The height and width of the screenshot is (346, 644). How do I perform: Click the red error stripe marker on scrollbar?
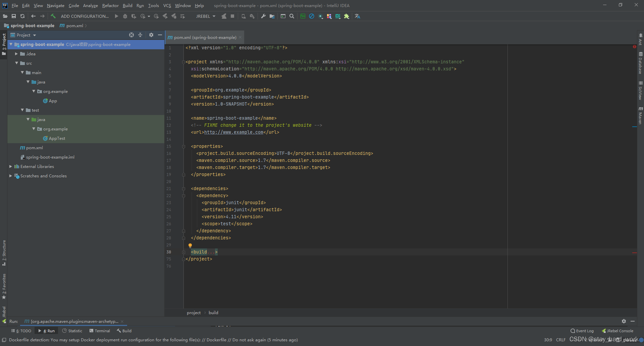[x=635, y=253]
